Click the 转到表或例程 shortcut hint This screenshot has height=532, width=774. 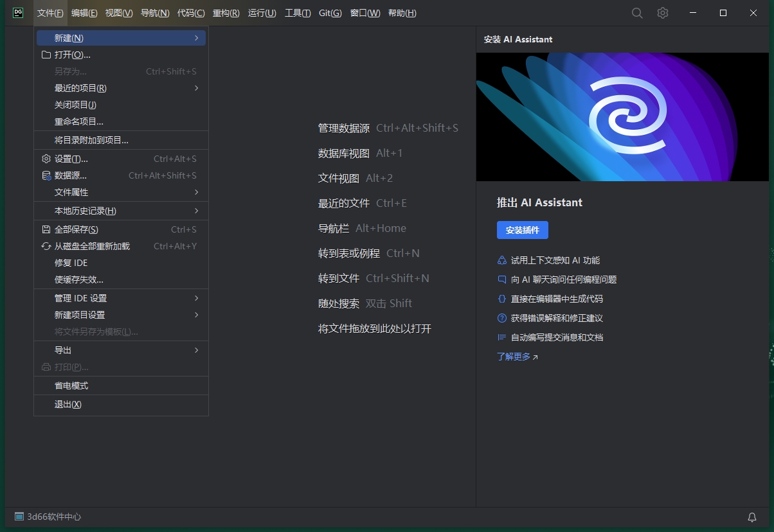(369, 253)
